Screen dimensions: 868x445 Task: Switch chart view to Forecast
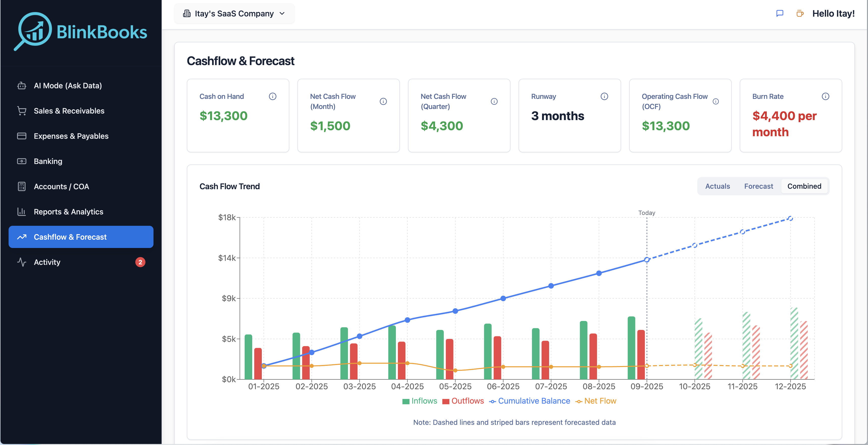tap(758, 186)
